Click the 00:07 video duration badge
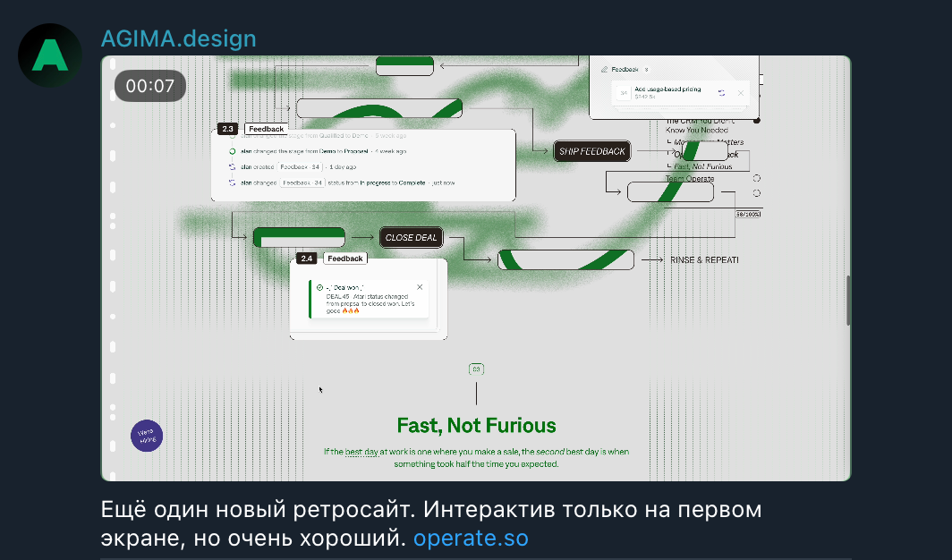Viewport: 952px width, 560px height. (150, 86)
